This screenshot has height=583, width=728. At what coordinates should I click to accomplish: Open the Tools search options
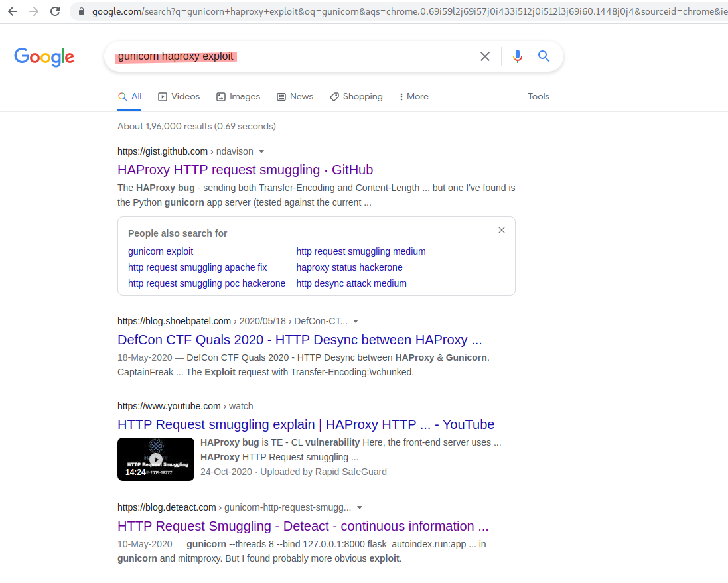pyautogui.click(x=538, y=96)
